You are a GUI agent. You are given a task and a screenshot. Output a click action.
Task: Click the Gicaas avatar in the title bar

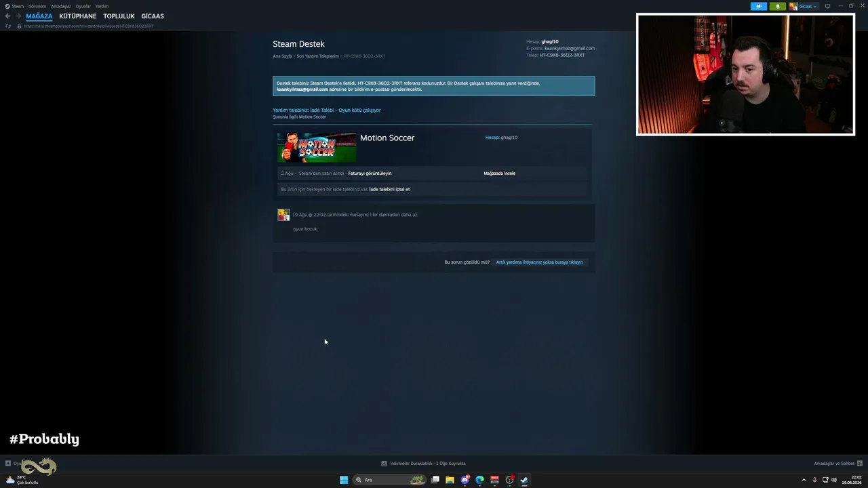pyautogui.click(x=793, y=6)
